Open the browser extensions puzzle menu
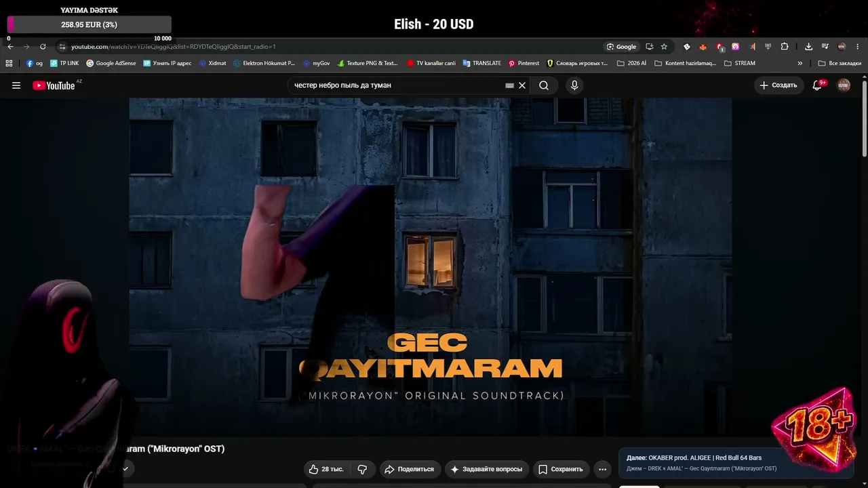The image size is (868, 488). (785, 47)
